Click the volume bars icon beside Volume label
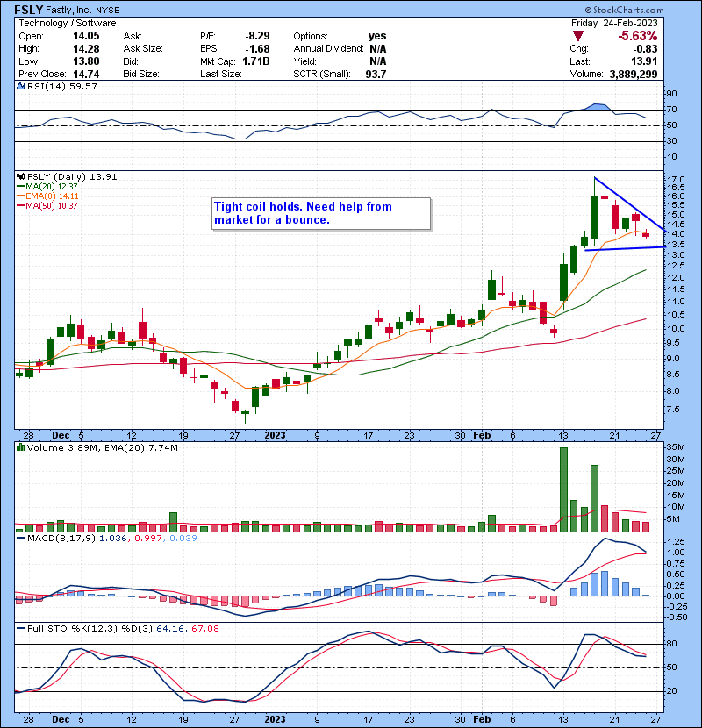Screen dimensions: 702x728 [20, 447]
